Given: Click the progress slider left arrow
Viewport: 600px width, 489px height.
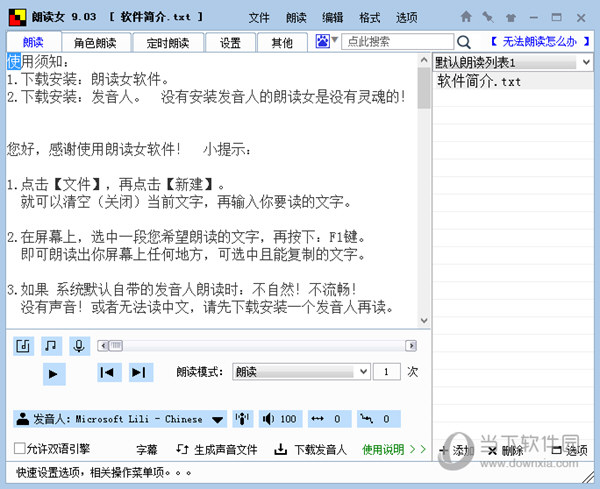Looking at the screenshot, I should (103, 346).
